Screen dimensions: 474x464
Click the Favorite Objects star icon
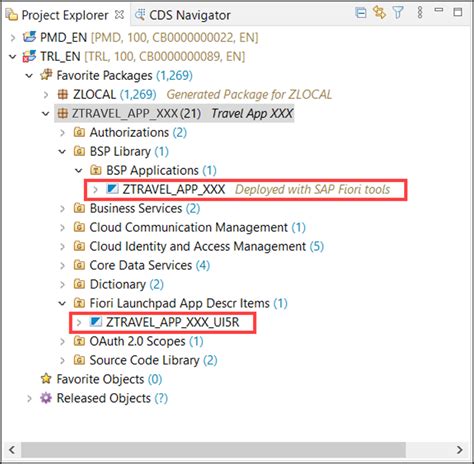(46, 379)
